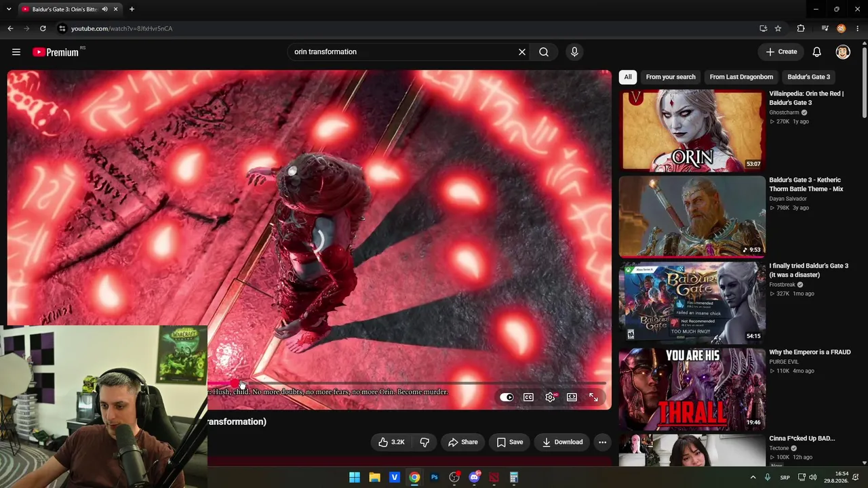Select the 'All' filter chip

point(628,77)
